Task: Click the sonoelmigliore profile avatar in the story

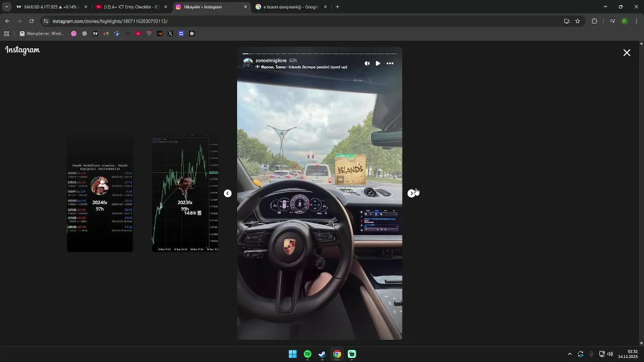Action: [248, 63]
